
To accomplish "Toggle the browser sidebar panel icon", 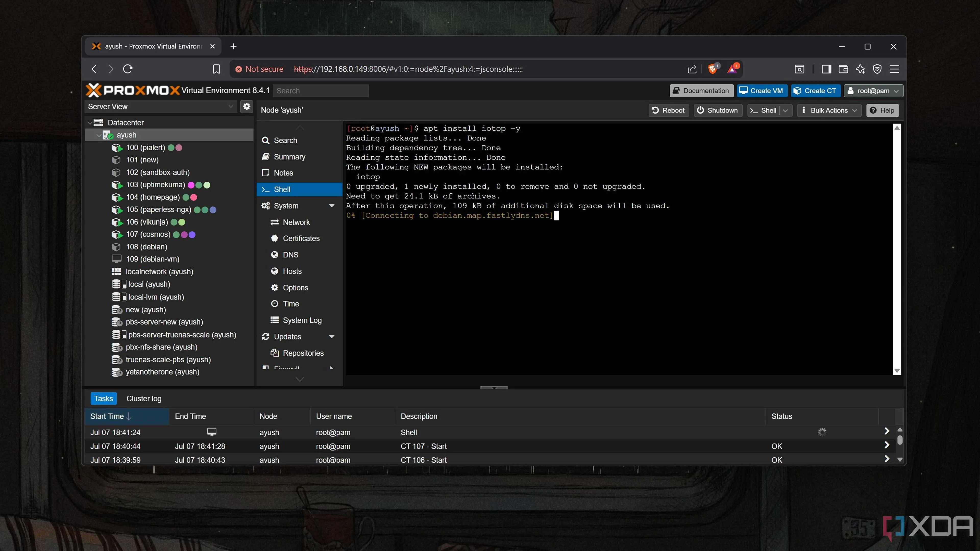I will (826, 69).
